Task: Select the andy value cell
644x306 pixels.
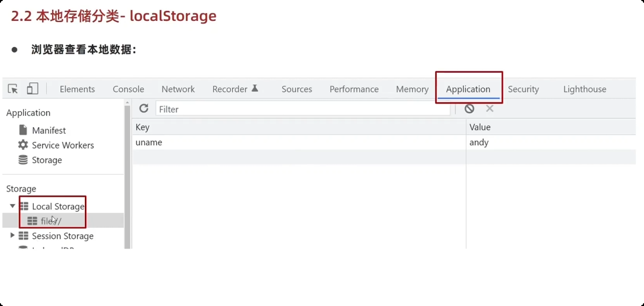Action: pos(551,142)
